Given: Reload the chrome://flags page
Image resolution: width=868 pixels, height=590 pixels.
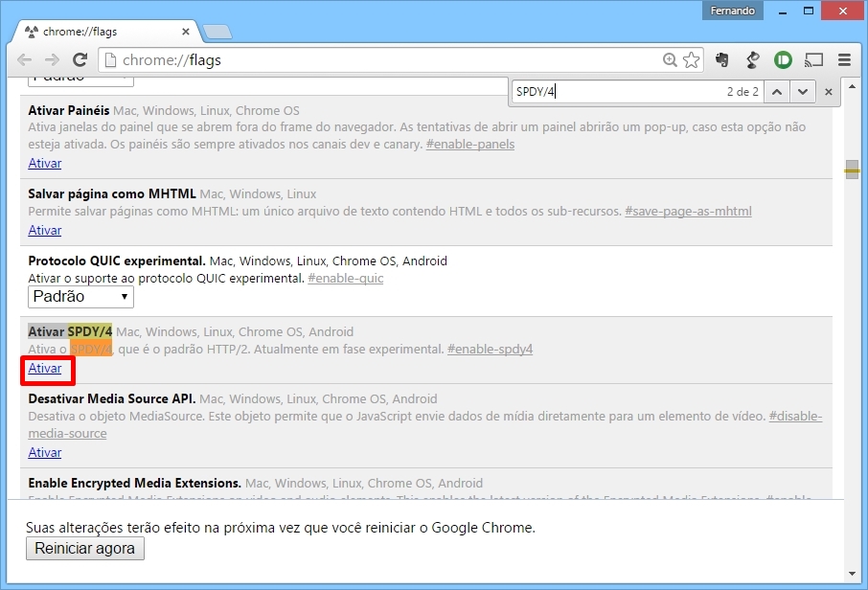Looking at the screenshot, I should tap(80, 59).
